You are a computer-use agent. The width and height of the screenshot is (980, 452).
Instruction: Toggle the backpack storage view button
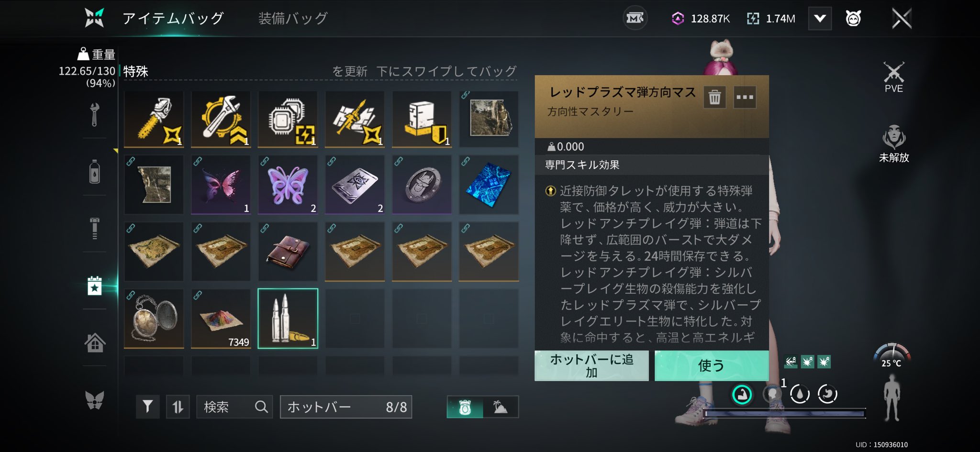(465, 408)
